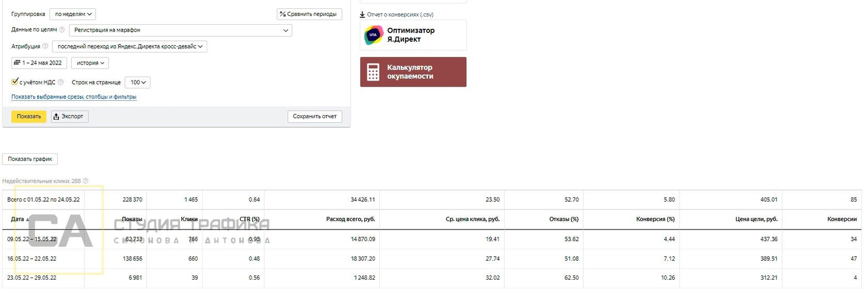
Task: Open Показать выбранные срезы, столбцы и фильтры link
Action: [74, 97]
